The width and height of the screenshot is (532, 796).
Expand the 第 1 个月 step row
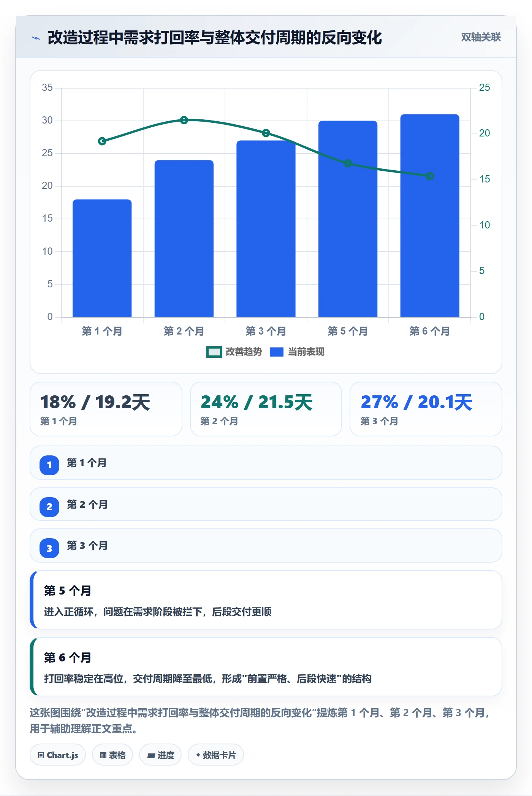[x=266, y=463]
